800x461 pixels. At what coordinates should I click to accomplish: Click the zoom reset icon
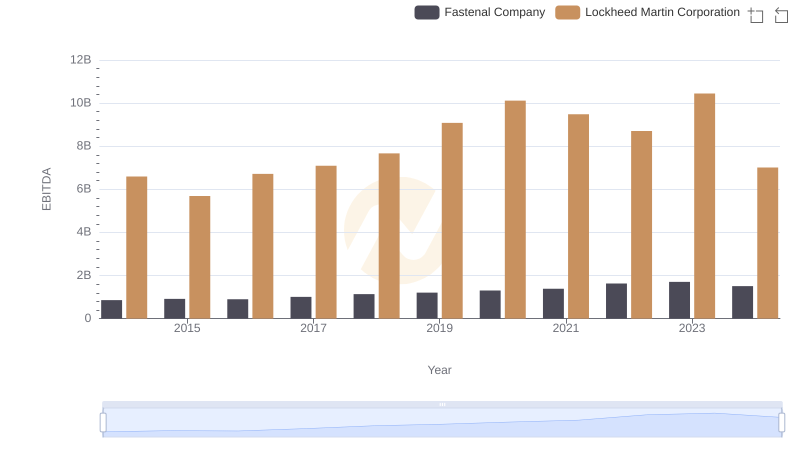pyautogui.click(x=781, y=15)
